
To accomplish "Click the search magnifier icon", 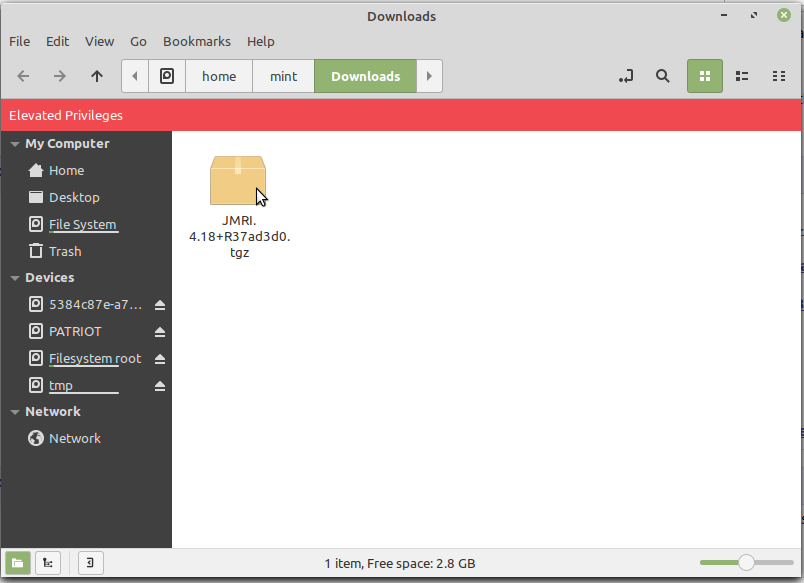I will point(662,76).
